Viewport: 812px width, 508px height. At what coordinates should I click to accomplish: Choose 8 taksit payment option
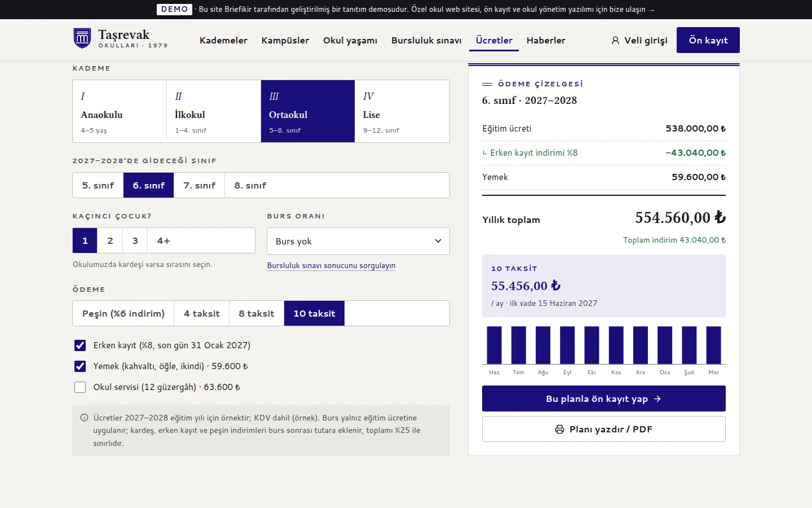[257, 313]
